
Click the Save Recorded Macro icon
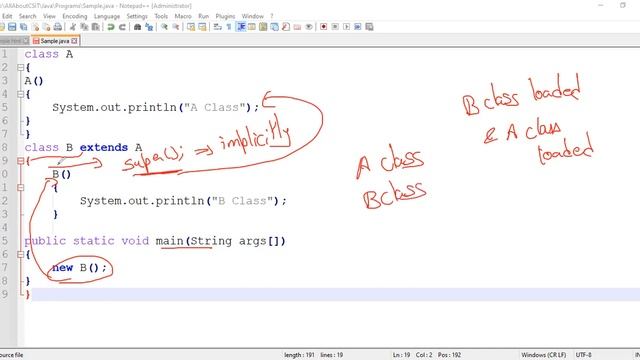pyautogui.click(x=369, y=27)
